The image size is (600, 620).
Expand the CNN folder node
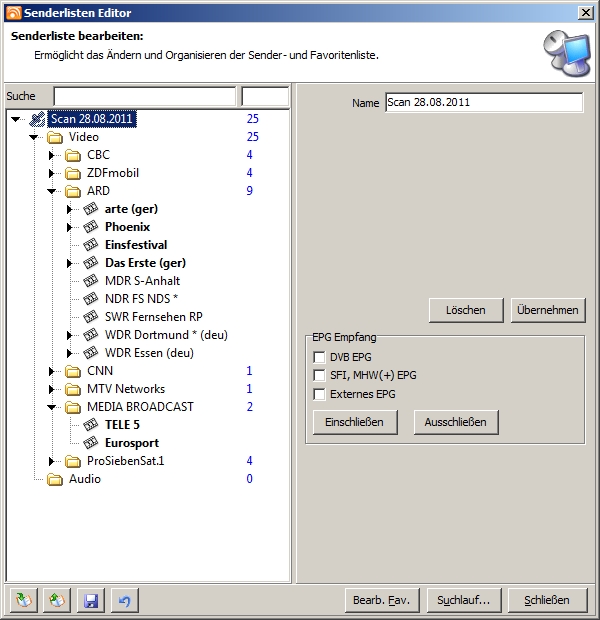51,371
